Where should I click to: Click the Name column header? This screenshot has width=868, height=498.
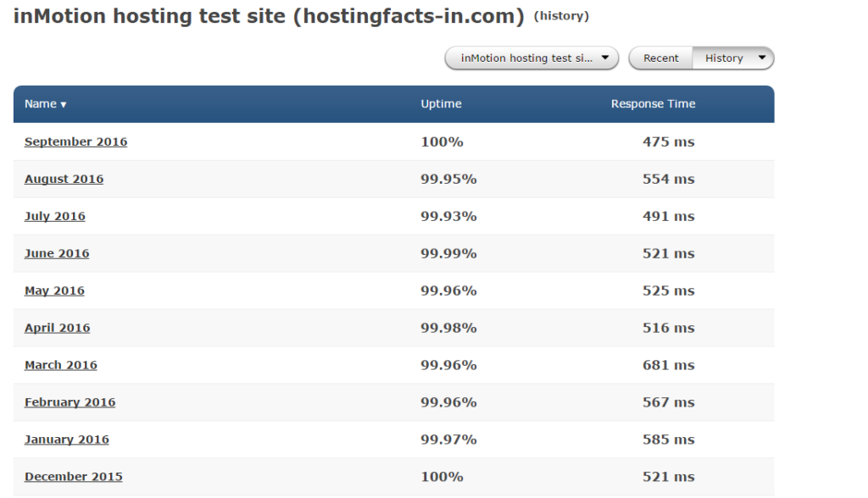(x=38, y=103)
